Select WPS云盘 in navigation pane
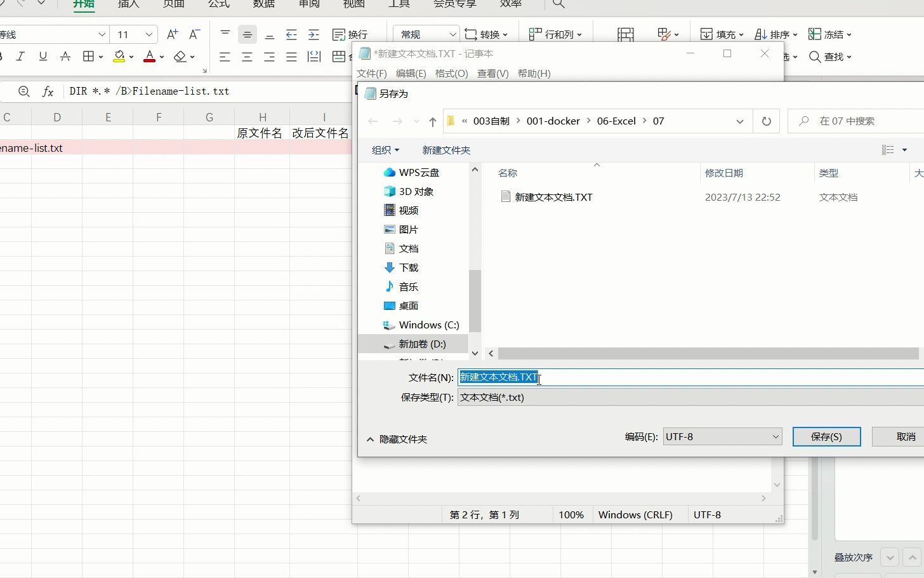Image resolution: width=924 pixels, height=578 pixels. pos(411,173)
